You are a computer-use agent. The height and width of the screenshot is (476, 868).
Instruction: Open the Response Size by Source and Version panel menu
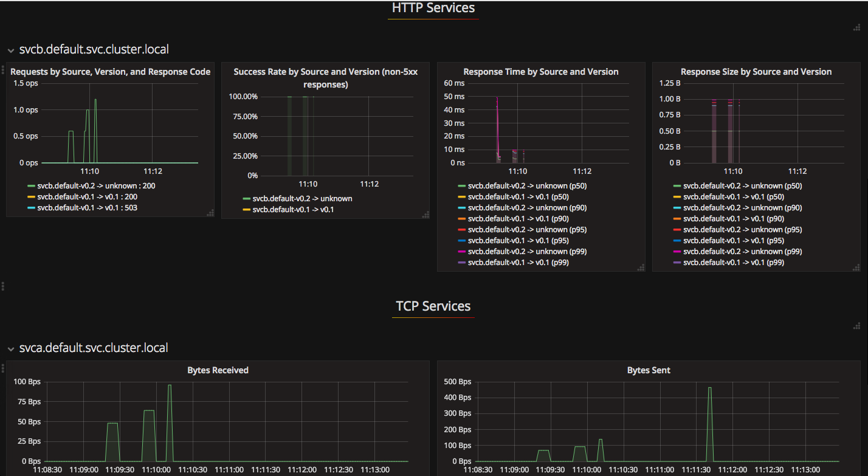pos(756,72)
